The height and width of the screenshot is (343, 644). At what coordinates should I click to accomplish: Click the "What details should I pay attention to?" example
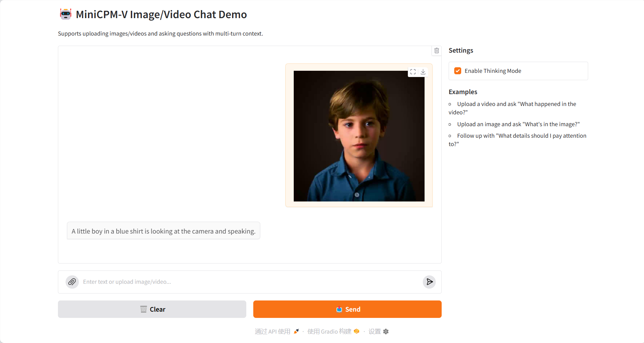pos(522,136)
